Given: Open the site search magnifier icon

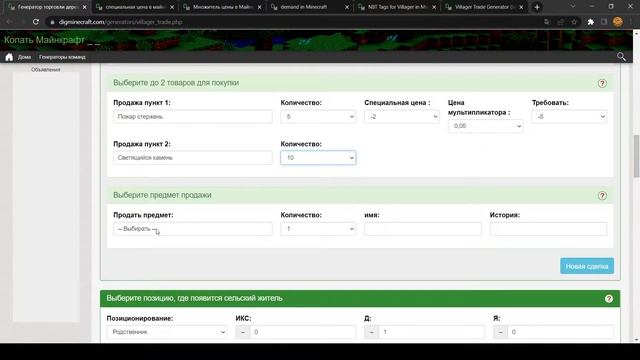Looking at the screenshot, I should 621,57.
